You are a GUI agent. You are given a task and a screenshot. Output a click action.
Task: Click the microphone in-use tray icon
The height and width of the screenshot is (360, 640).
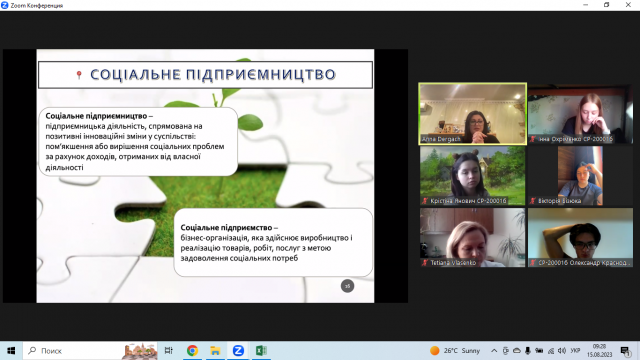point(528,351)
